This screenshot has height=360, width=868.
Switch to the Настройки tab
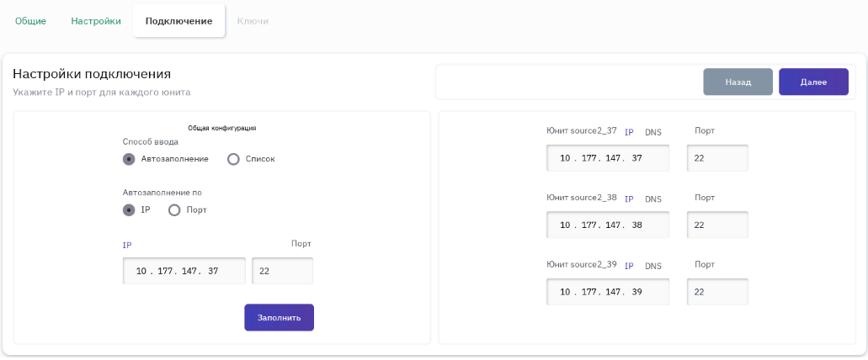(96, 21)
